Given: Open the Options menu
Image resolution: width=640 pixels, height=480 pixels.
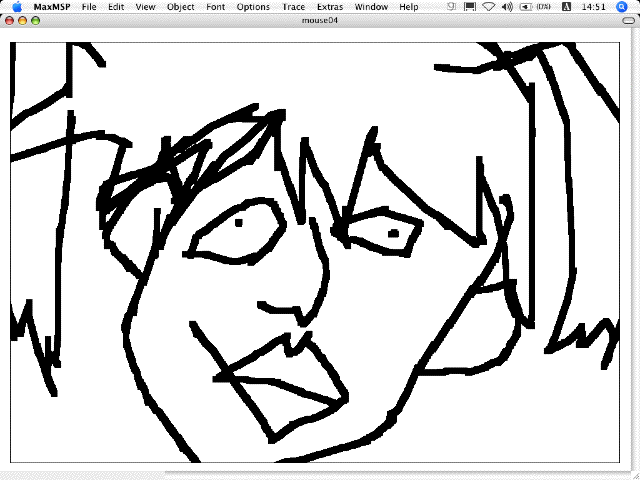Looking at the screenshot, I should coord(253,7).
